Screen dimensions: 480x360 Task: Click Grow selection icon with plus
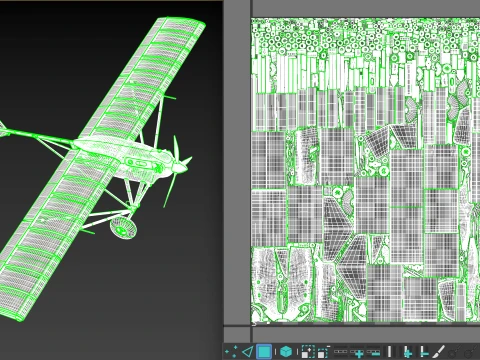tap(308, 352)
